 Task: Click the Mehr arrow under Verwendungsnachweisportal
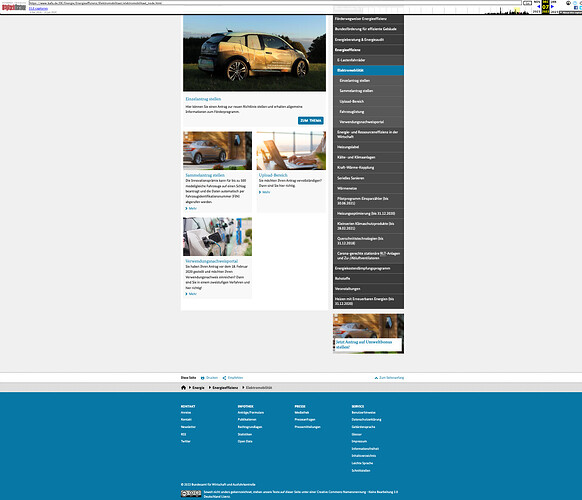coord(186,294)
